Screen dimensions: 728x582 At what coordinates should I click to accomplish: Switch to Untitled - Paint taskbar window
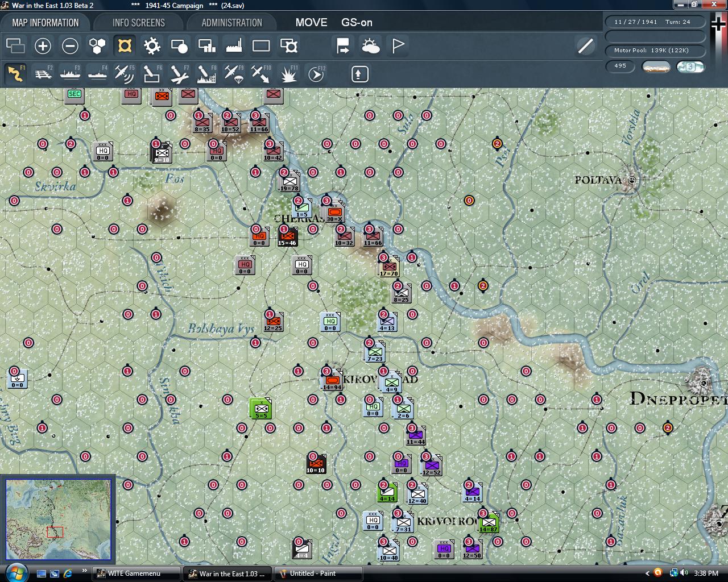click(318, 573)
